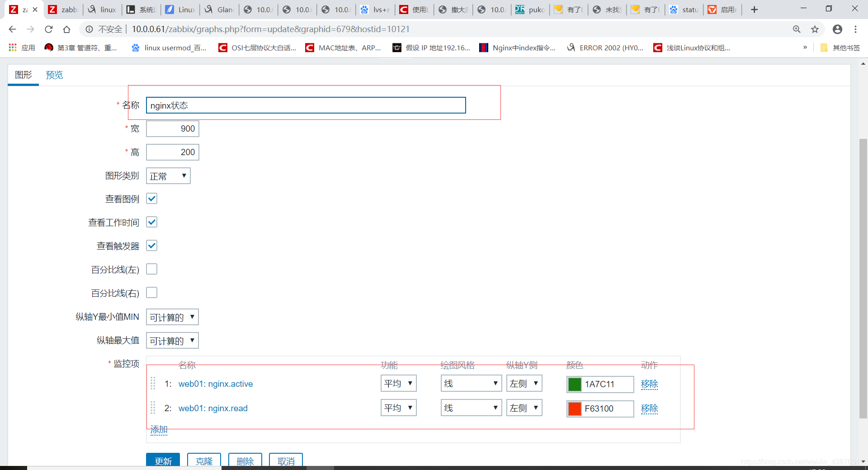Switch to the 预览 tab
Screen dimensions: 868x470
(x=55, y=75)
